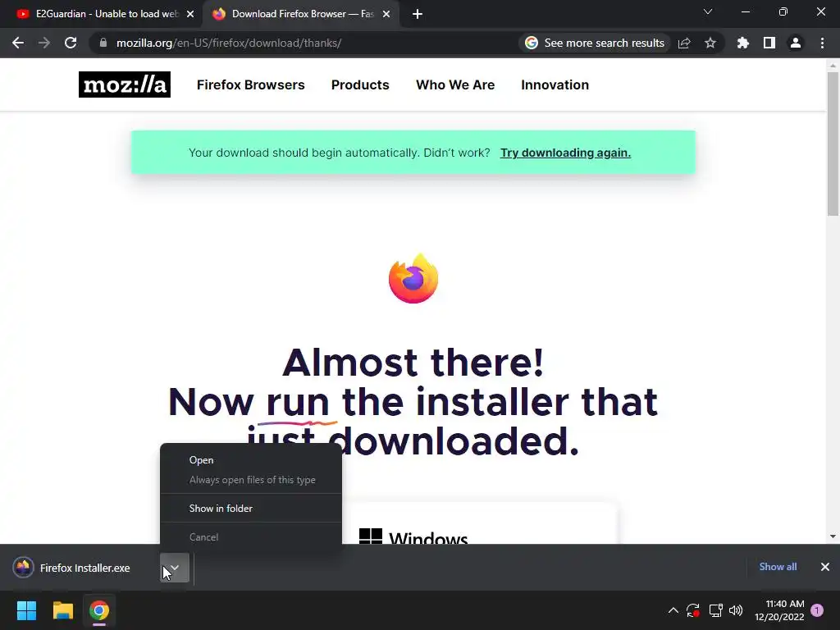Click Firefox Installer.exe download item
Viewport: 840px width, 630px height.
pyautogui.click(x=84, y=568)
